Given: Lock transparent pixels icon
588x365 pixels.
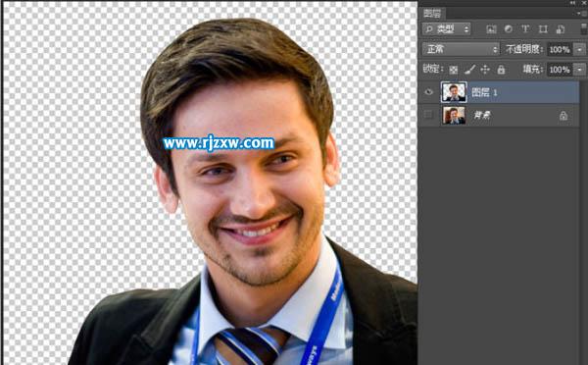Looking at the screenshot, I should point(454,70).
